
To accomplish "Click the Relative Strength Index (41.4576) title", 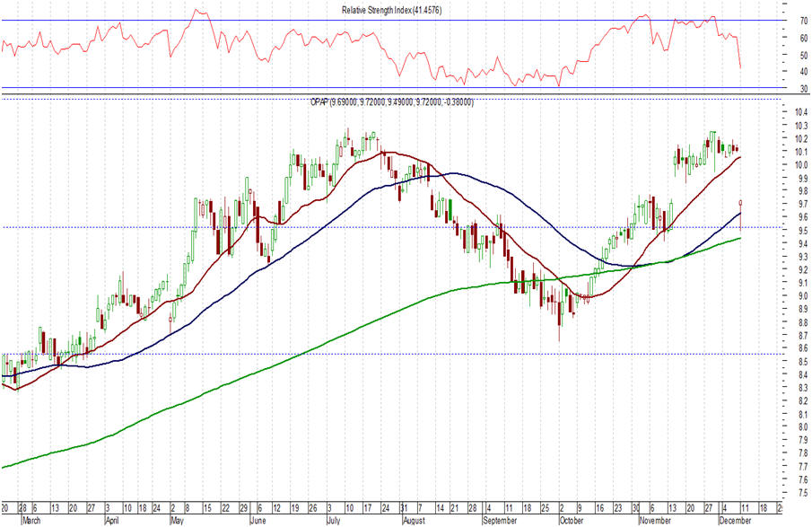I will point(391,10).
